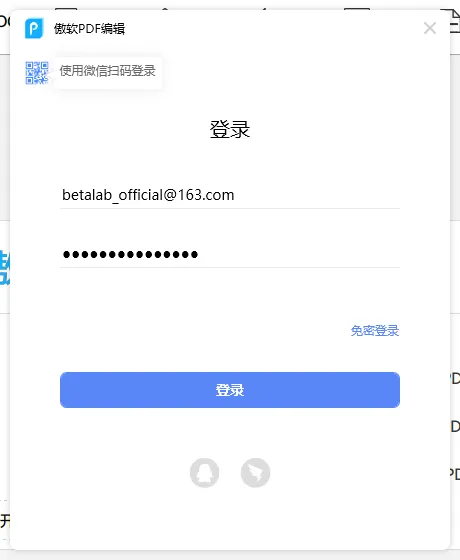Submit with the blue 登录 button

pos(230,390)
